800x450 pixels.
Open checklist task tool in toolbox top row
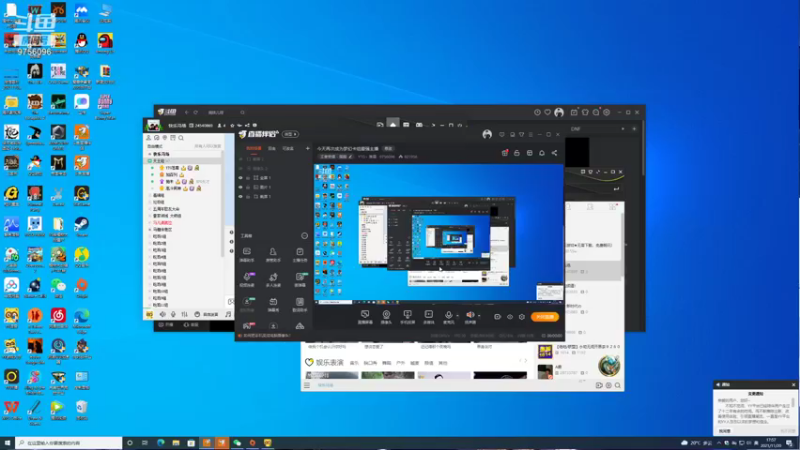(x=299, y=254)
